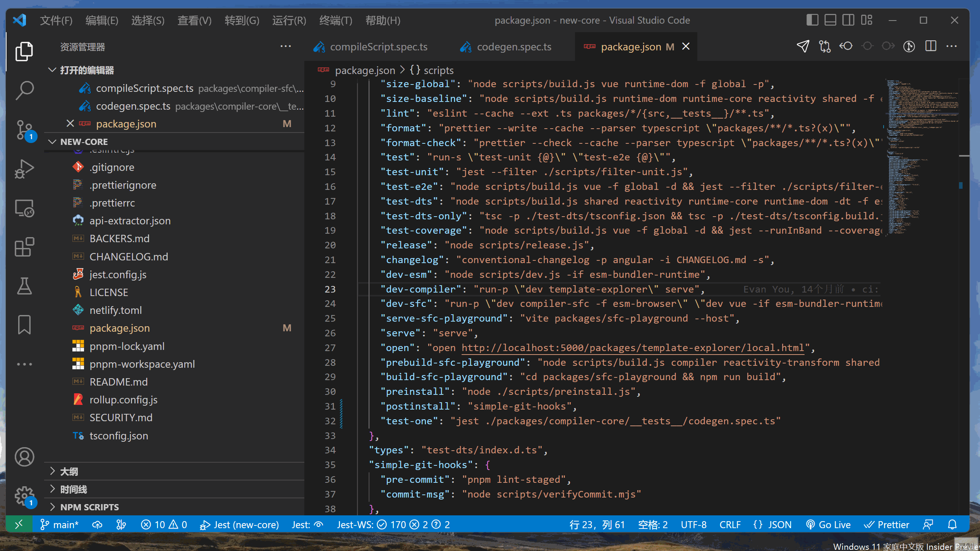Click the paper-plane send icon in editor toolbar

coord(803,46)
